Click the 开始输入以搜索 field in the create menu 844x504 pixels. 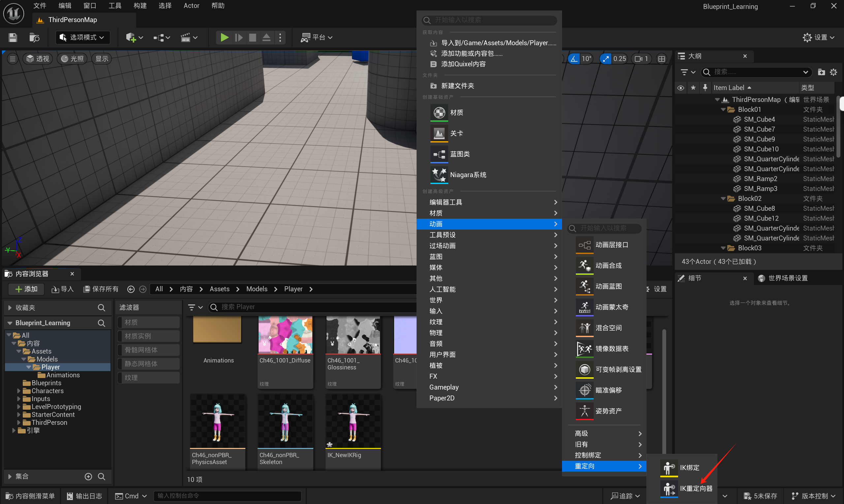coord(489,20)
